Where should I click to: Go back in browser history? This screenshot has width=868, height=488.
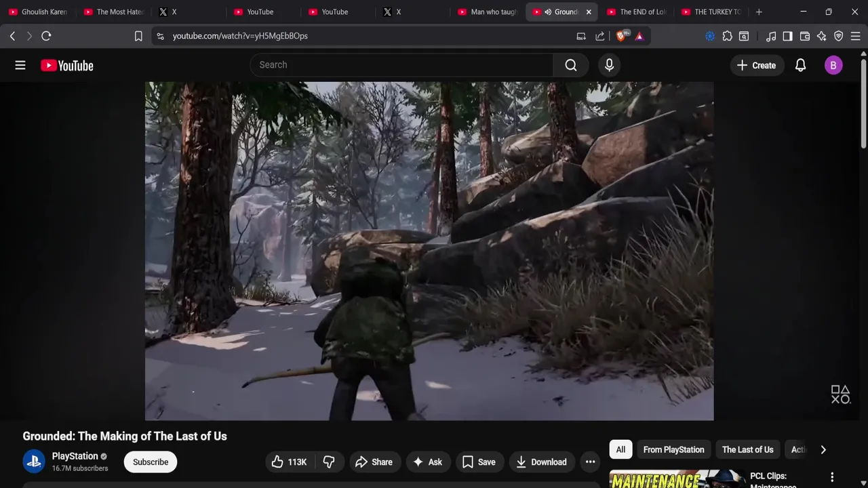(x=12, y=36)
